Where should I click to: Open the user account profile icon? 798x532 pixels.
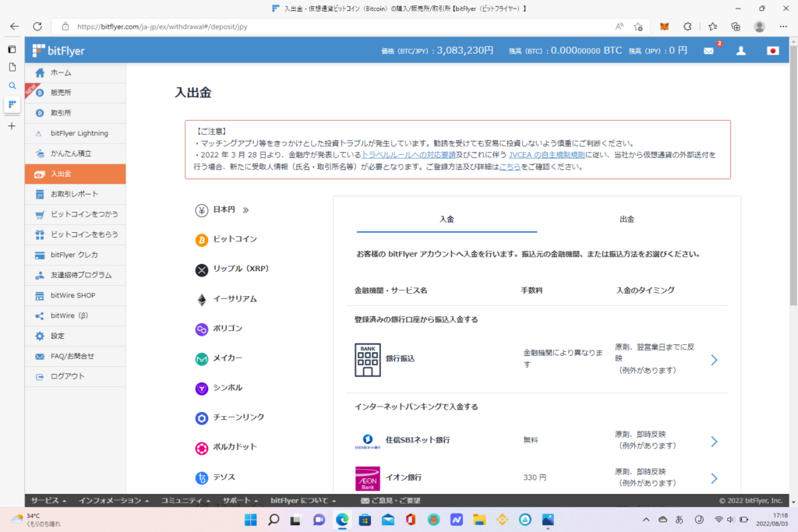pyautogui.click(x=741, y=51)
